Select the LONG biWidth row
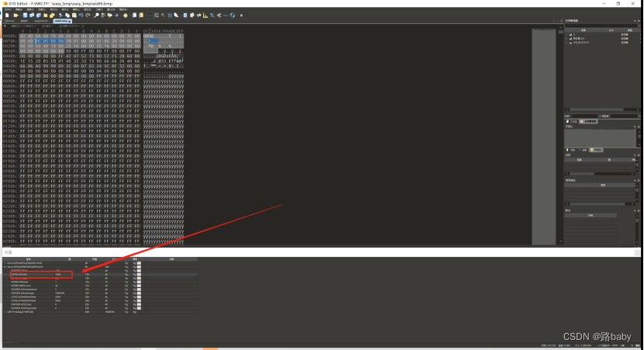The height and width of the screenshot is (350, 644). coord(100,274)
